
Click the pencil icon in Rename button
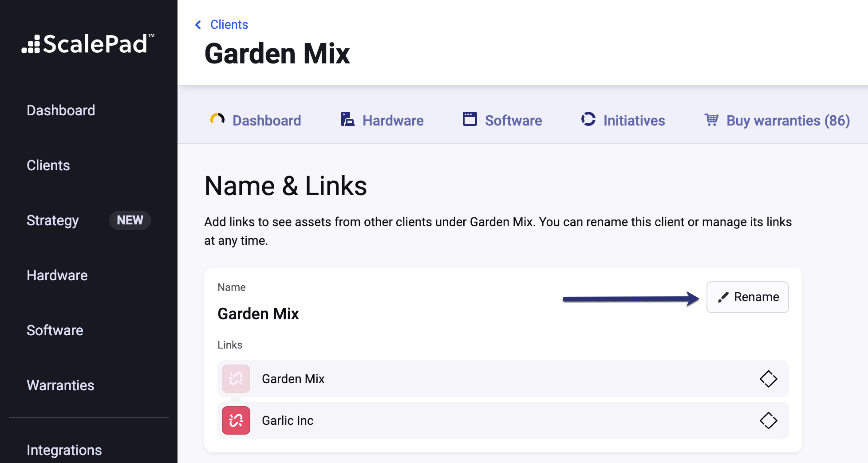pyautogui.click(x=723, y=297)
